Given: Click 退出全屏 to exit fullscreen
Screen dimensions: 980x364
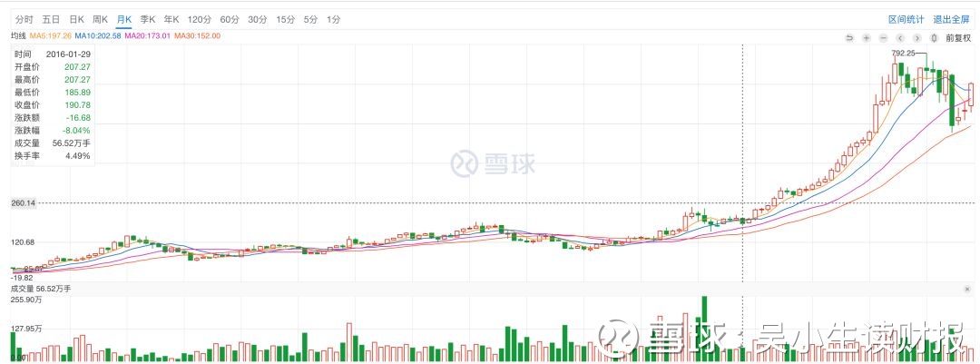Looking at the screenshot, I should click(x=951, y=19).
